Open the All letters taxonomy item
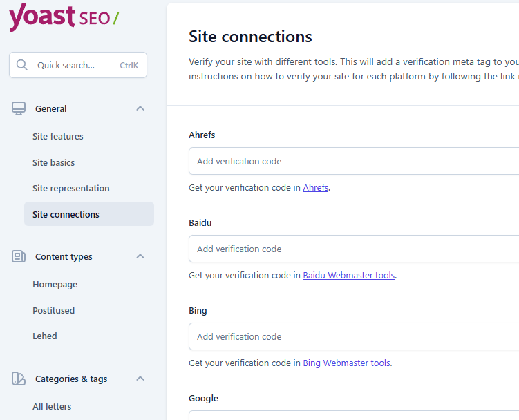This screenshot has width=519, height=420. 52,406
